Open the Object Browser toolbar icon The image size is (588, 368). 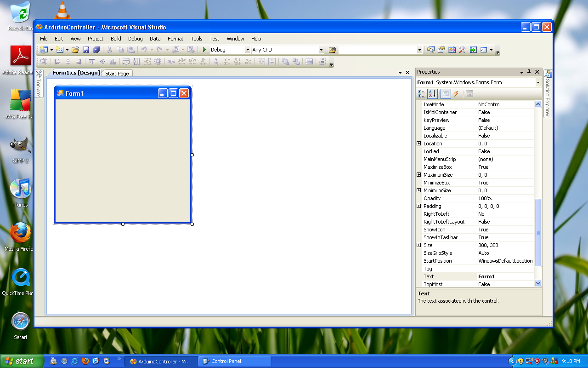pyautogui.click(x=452, y=50)
